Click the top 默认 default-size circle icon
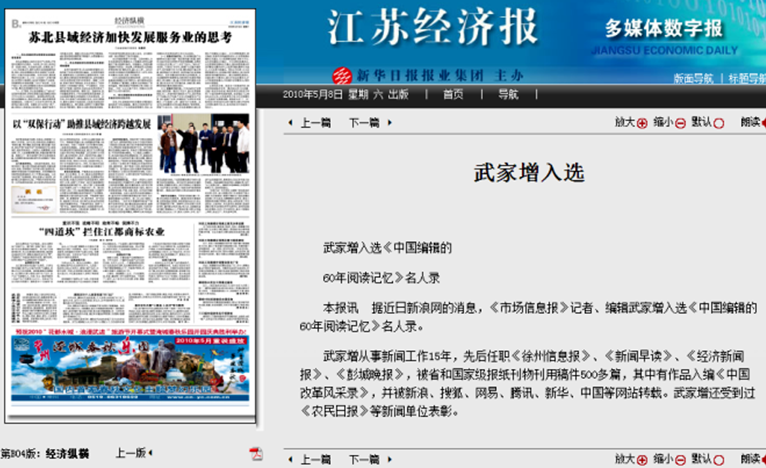The height and width of the screenshot is (468, 766). click(719, 123)
